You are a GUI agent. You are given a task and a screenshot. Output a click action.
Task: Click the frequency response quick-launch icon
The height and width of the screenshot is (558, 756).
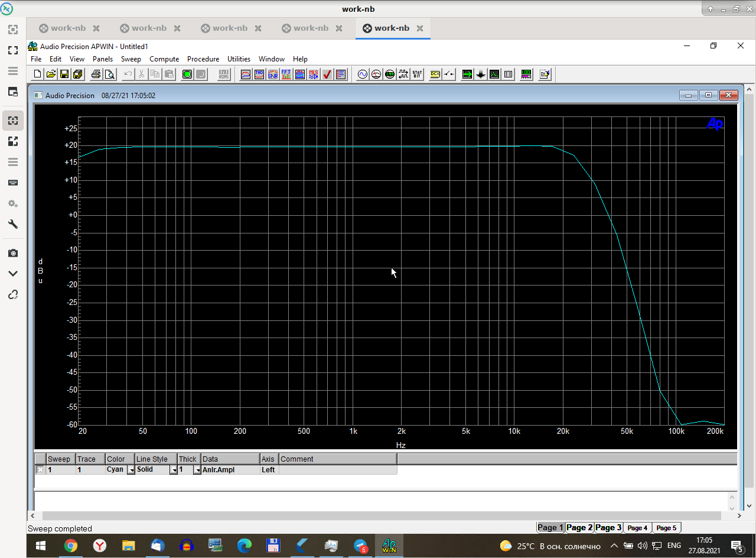[245, 74]
